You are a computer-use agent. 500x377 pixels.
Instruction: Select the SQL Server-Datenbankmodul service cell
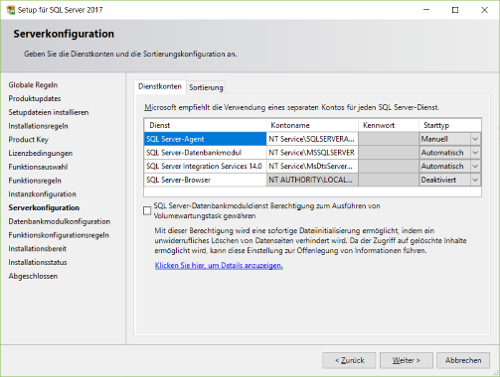click(x=205, y=153)
